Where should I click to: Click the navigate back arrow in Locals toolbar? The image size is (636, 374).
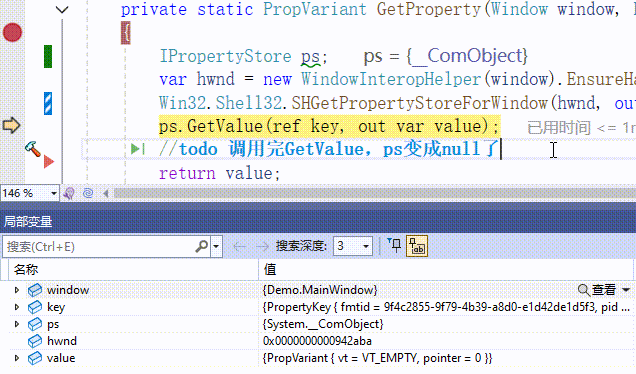240,246
